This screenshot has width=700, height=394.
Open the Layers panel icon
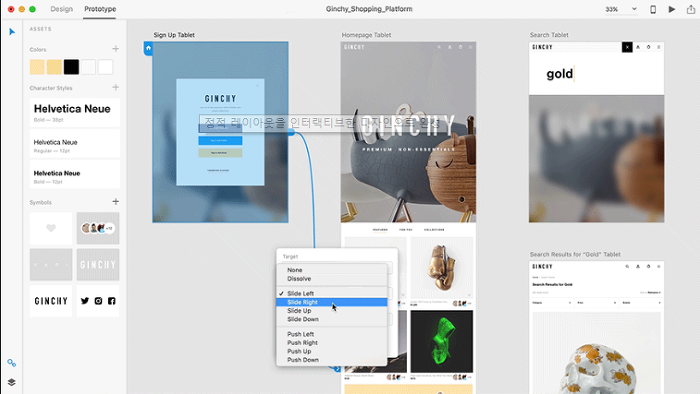click(12, 382)
